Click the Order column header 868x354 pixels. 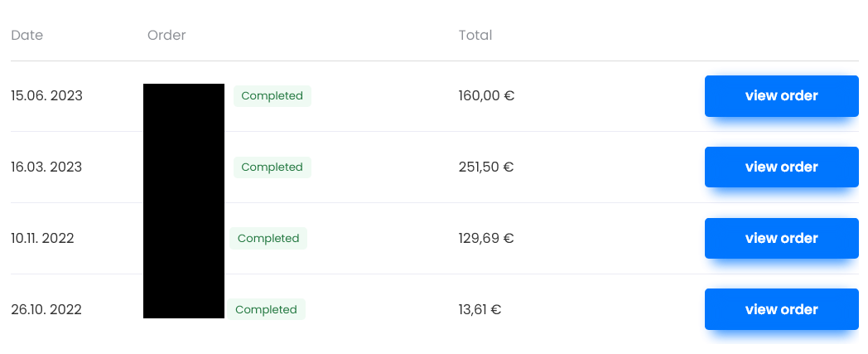click(x=166, y=35)
